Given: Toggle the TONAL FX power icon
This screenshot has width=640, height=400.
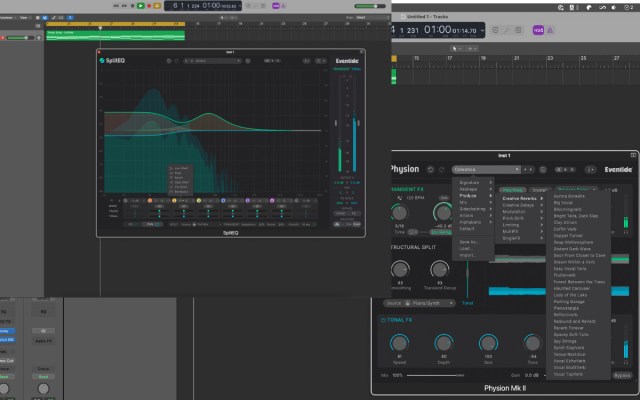Looking at the screenshot, I should (x=383, y=320).
